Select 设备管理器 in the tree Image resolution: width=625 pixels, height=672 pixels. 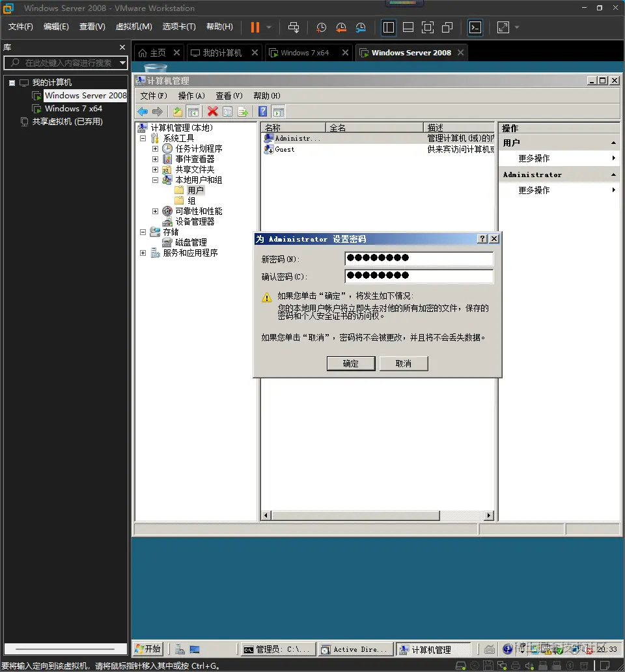coord(195,221)
